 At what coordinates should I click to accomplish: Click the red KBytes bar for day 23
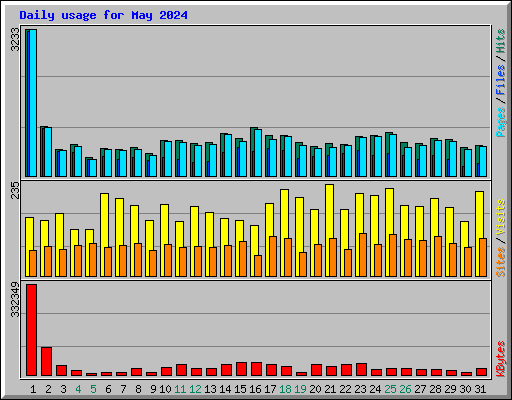(362, 369)
